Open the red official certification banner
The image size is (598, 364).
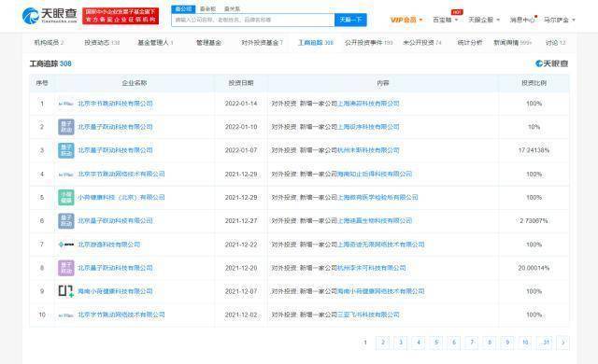[x=121, y=16]
